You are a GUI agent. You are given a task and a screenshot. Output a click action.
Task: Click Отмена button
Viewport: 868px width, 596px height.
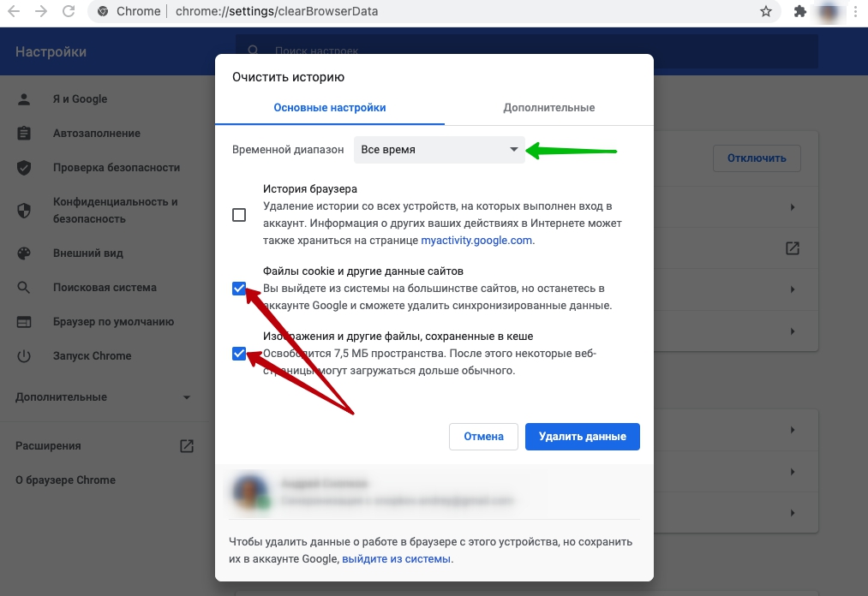[483, 437]
